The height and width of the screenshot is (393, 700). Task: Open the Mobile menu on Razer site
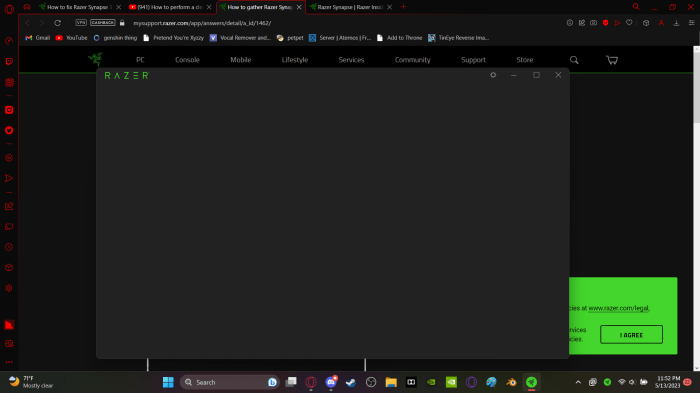click(x=241, y=60)
